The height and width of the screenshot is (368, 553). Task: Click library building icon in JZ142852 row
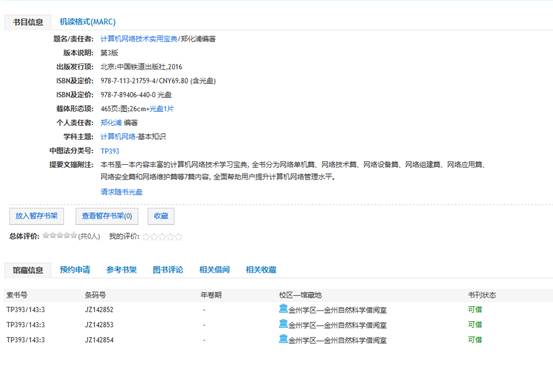click(x=283, y=309)
